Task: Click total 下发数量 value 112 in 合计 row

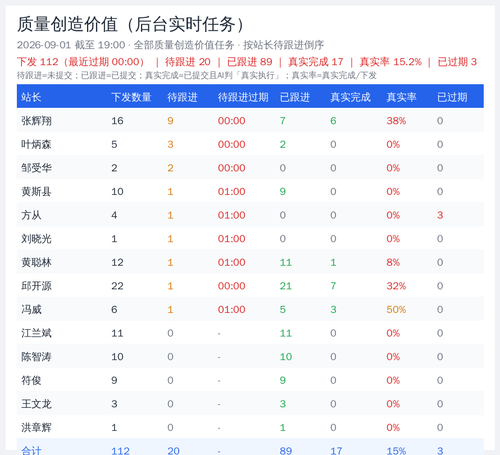Action: pos(120,451)
